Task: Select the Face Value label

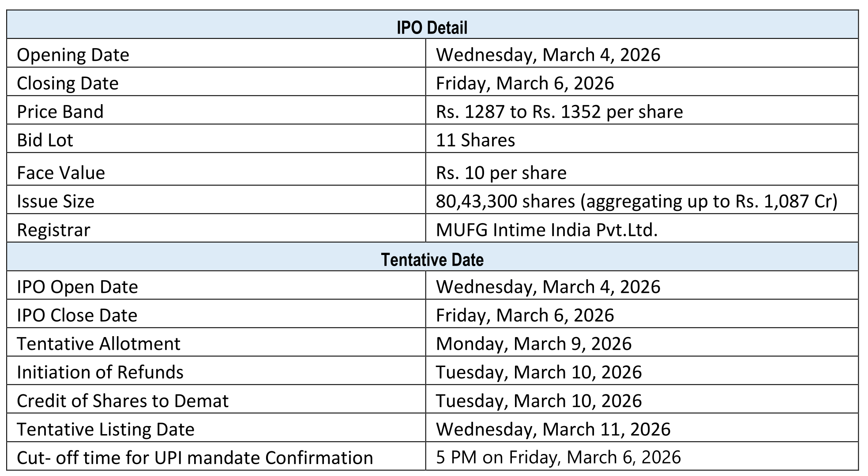Action: [x=61, y=172]
